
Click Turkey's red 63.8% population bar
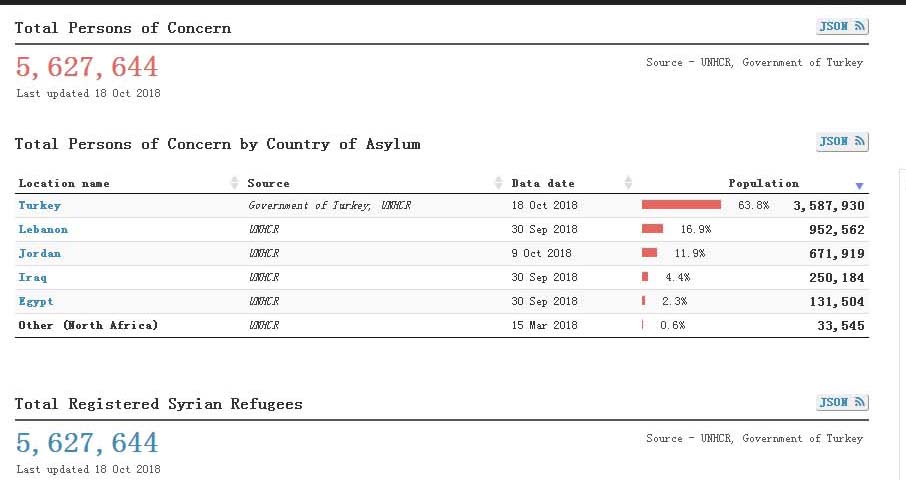(x=681, y=205)
